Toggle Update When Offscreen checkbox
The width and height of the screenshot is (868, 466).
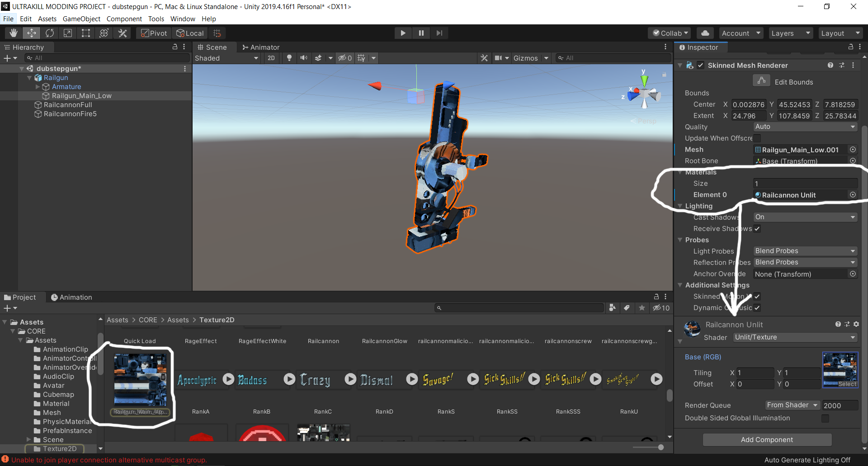[757, 138]
